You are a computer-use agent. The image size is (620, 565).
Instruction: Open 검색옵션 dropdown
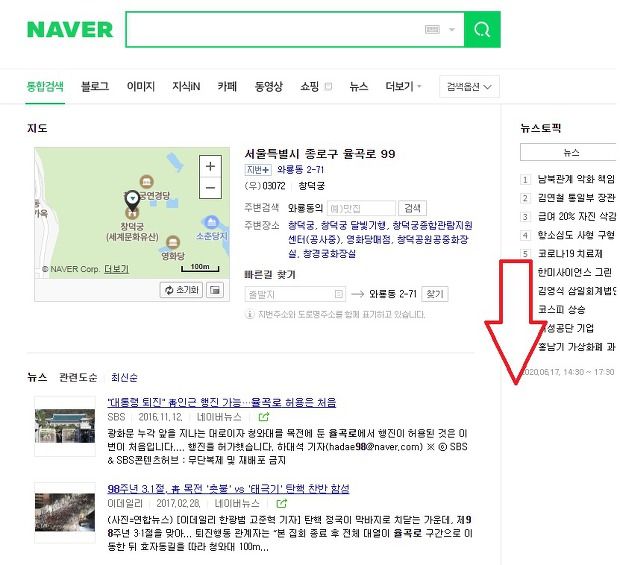coord(469,87)
